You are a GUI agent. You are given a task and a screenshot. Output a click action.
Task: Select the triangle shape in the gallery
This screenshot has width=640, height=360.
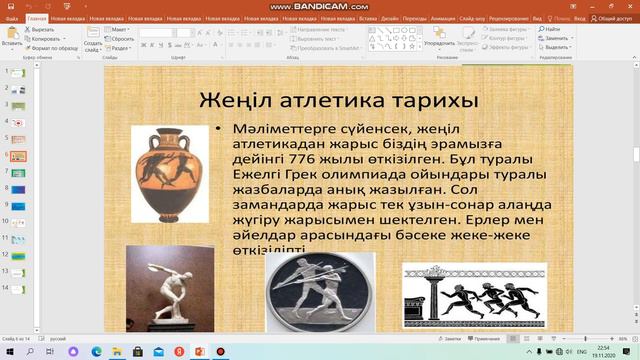click(372, 38)
